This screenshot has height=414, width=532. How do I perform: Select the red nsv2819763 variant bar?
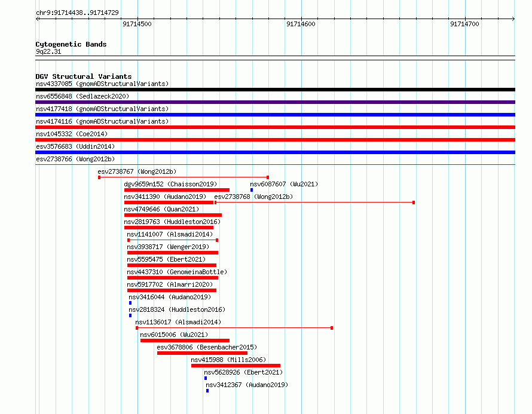[169, 228]
